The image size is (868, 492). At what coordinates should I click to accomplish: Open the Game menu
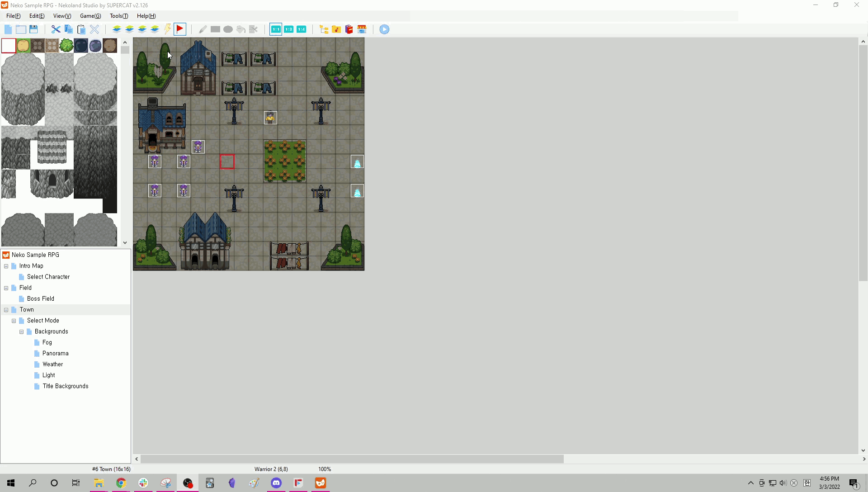pos(90,16)
